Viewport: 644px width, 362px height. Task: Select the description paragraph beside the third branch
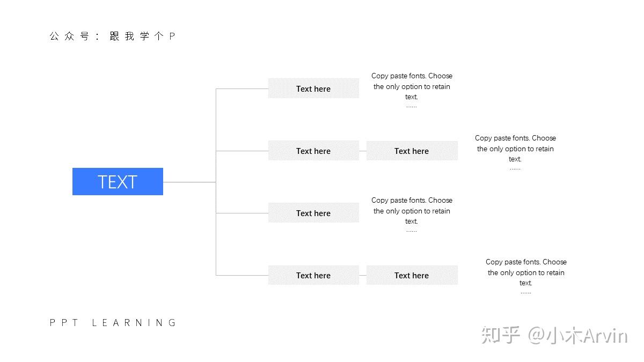412,215
